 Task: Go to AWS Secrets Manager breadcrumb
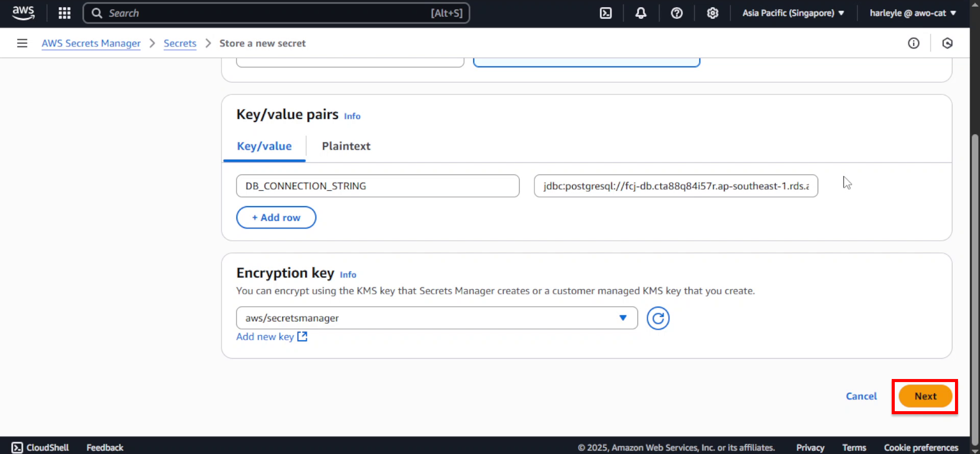[x=91, y=43]
